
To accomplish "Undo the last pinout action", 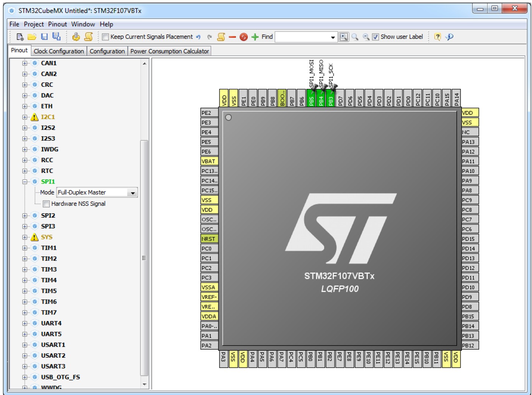I will (198, 37).
